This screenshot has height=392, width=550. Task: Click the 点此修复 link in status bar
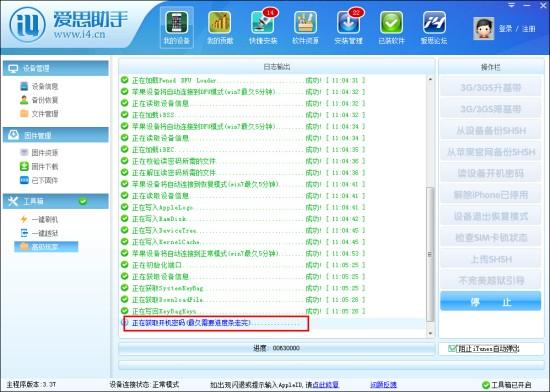tap(326, 385)
